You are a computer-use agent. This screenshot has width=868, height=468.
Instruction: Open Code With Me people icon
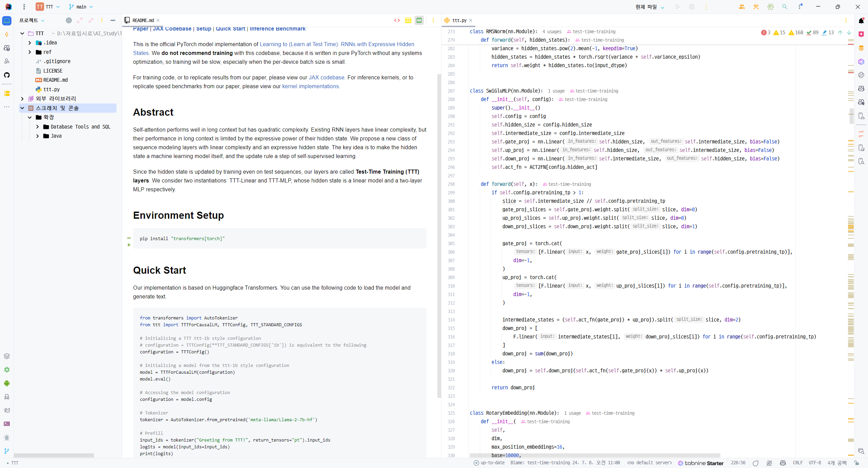pyautogui.click(x=742, y=7)
